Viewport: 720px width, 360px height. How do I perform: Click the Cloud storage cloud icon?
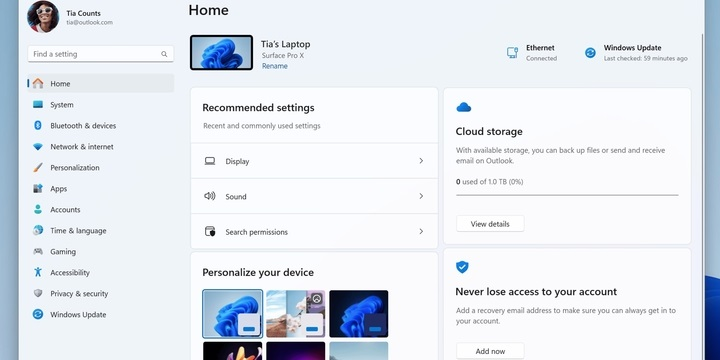[463, 107]
